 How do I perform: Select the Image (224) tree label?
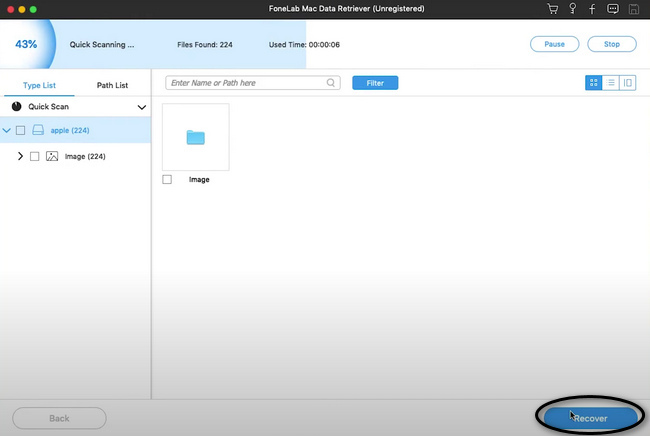(x=85, y=156)
